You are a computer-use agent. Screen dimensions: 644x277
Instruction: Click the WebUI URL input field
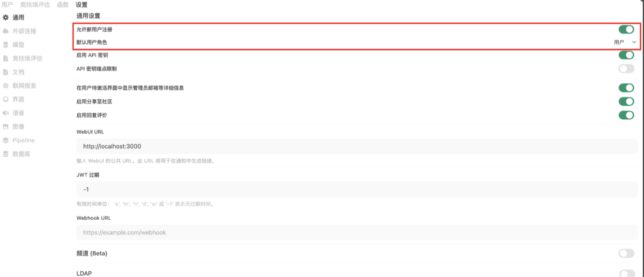(x=357, y=146)
